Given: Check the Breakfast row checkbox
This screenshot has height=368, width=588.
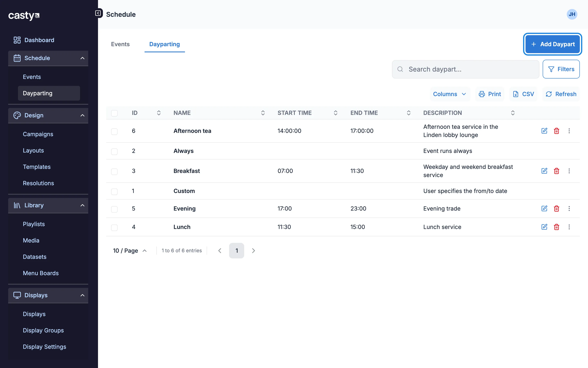Looking at the screenshot, I should pos(114,171).
